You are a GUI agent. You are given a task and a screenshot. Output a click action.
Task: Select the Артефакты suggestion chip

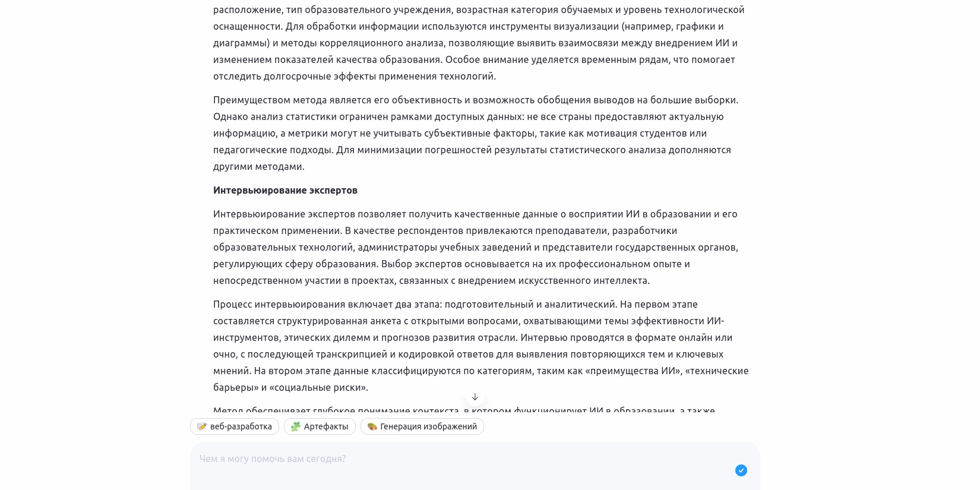[x=320, y=426]
